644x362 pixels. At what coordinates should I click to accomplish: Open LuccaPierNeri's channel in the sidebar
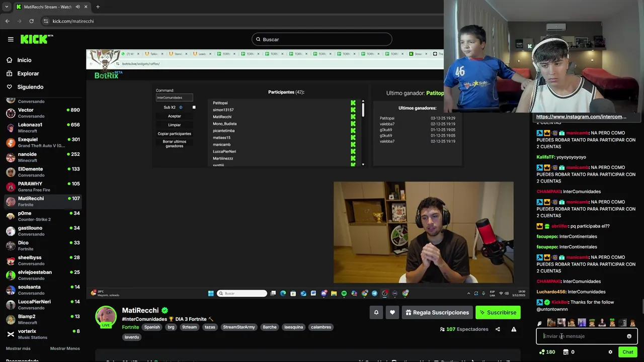(x=43, y=305)
